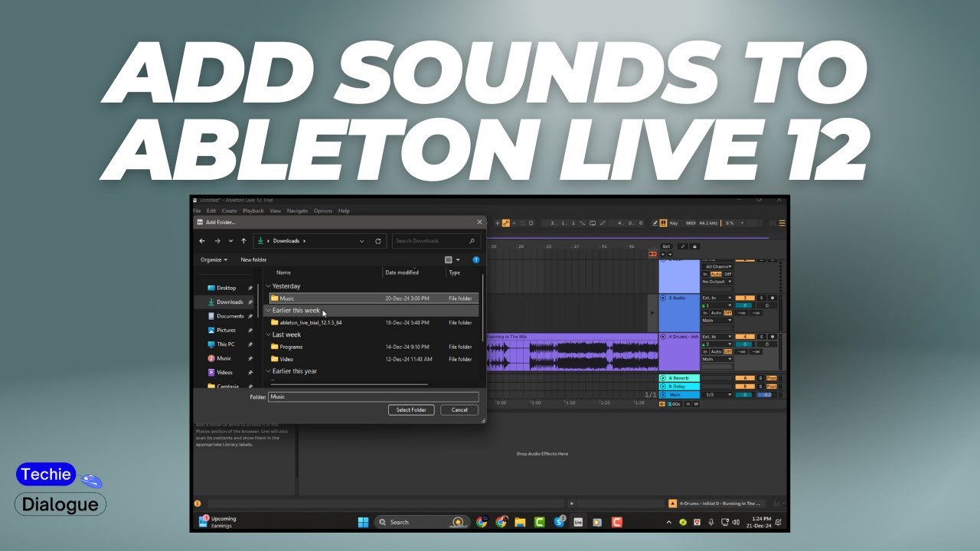Select the Video folder
Screen dimensions: 980x551
pyautogui.click(x=374, y=359)
